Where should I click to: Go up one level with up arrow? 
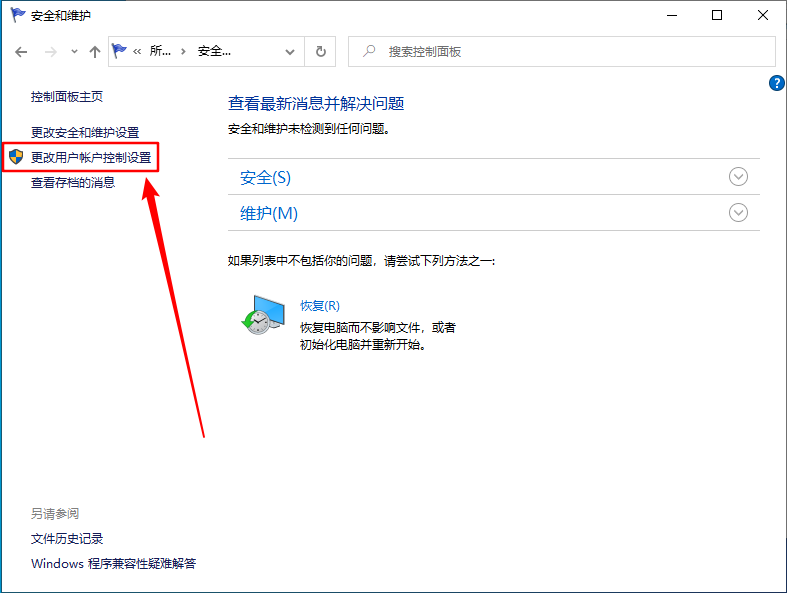[x=95, y=51]
